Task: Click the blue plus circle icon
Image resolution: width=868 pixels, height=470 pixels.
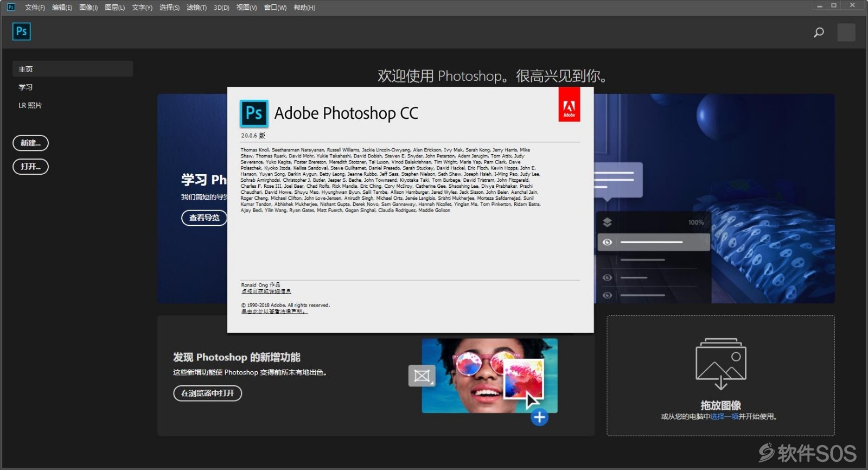Action: click(539, 417)
